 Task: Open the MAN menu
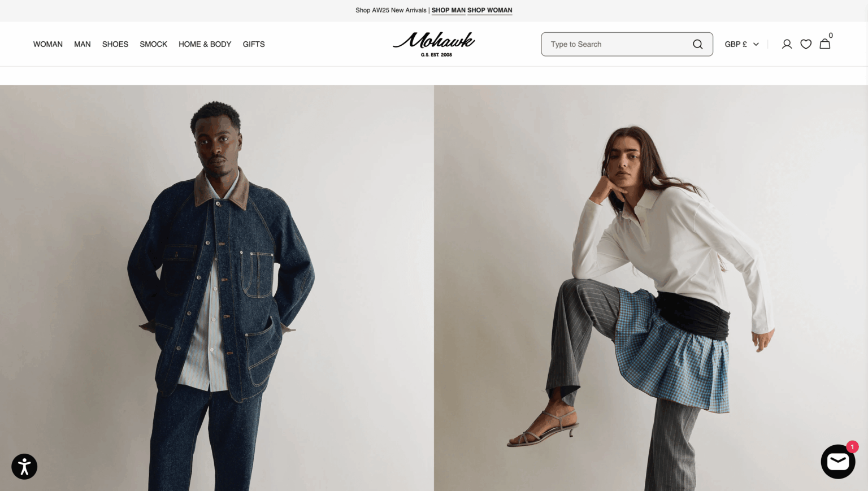(83, 44)
